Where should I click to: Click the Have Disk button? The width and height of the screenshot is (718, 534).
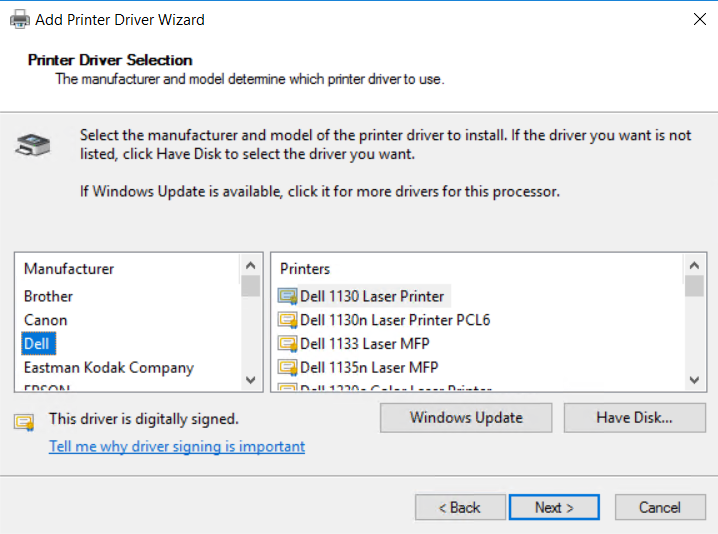click(634, 418)
